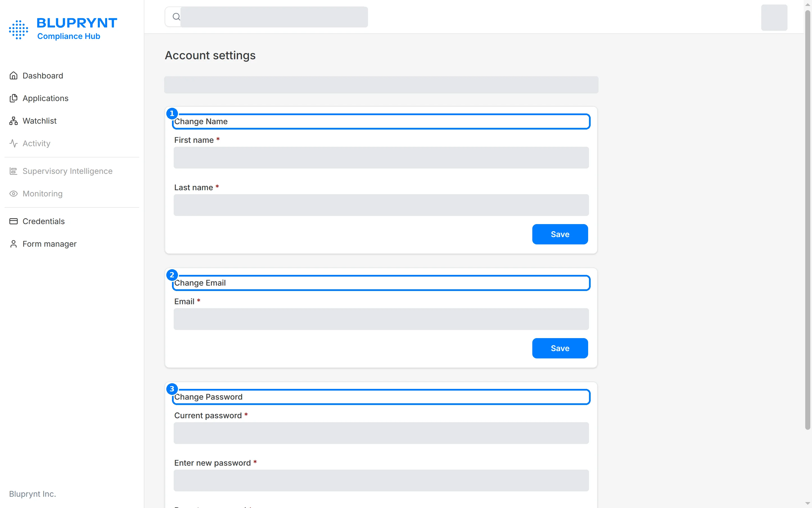812x508 pixels.
Task: Save the Change Name form
Action: pos(560,234)
